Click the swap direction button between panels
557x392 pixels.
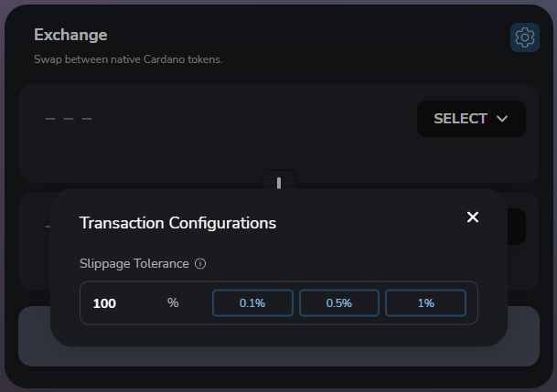click(x=279, y=180)
